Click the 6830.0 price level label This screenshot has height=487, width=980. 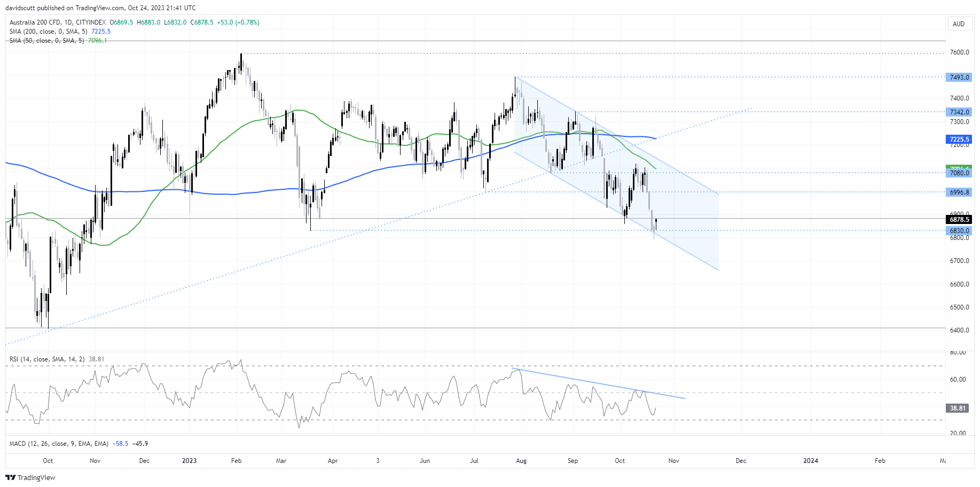click(959, 231)
